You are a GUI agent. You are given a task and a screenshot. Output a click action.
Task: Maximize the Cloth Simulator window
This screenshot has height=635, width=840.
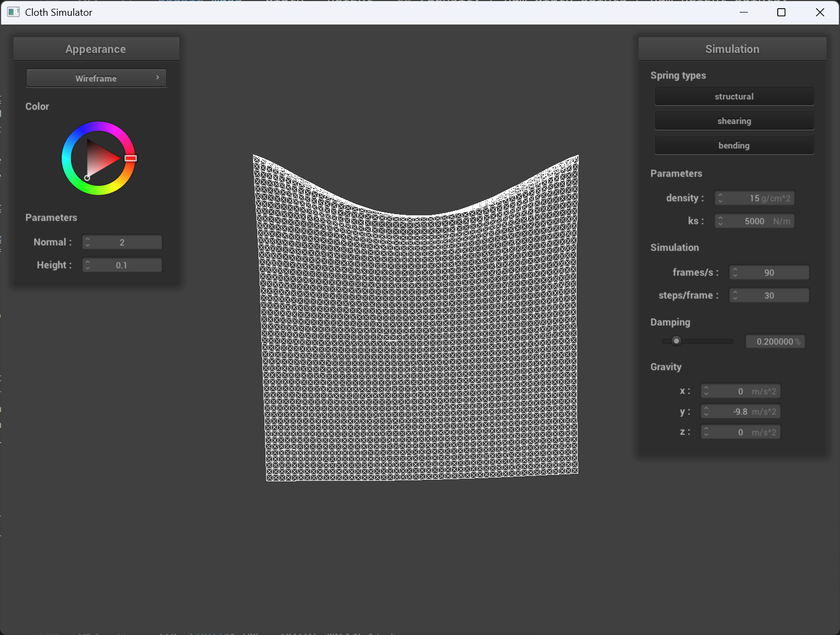(x=781, y=12)
